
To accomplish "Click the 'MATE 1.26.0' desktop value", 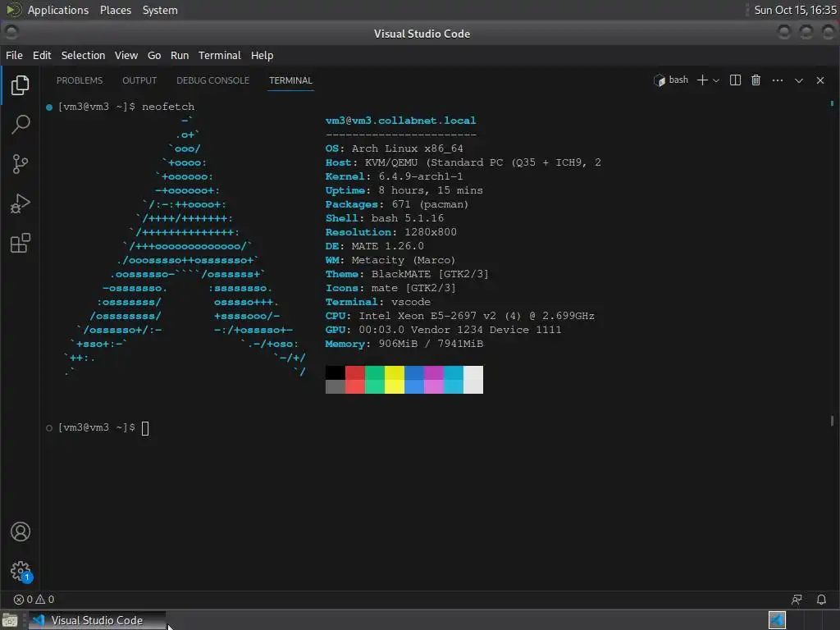I will (387, 246).
